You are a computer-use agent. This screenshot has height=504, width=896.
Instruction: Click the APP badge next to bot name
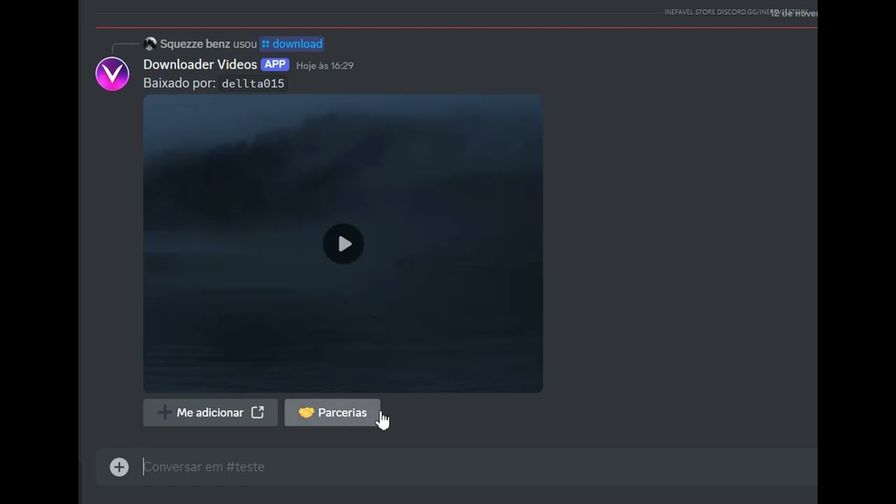coord(275,65)
